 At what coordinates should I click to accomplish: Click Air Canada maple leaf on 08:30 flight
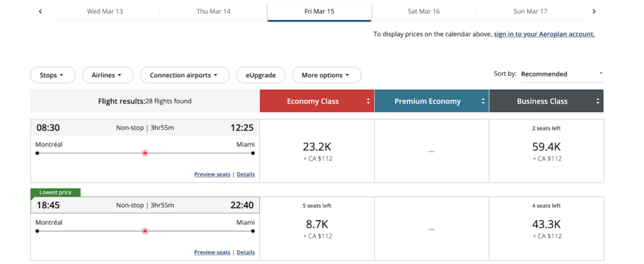145,153
